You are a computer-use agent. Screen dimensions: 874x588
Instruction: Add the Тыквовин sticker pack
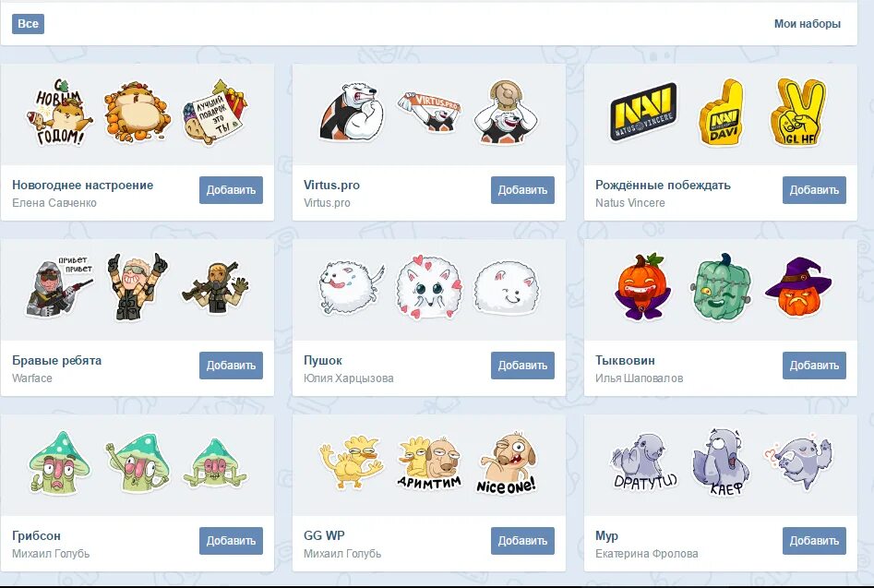tap(814, 366)
